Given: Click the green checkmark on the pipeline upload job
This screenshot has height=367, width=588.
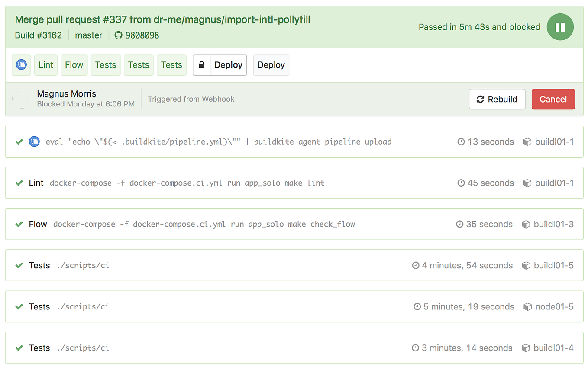Looking at the screenshot, I should click(x=19, y=142).
